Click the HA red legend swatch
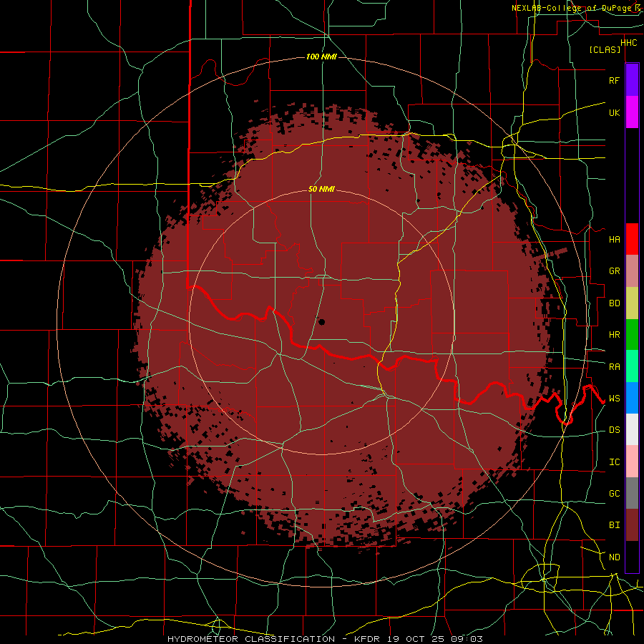Screen dimensions: 644x644 point(632,239)
